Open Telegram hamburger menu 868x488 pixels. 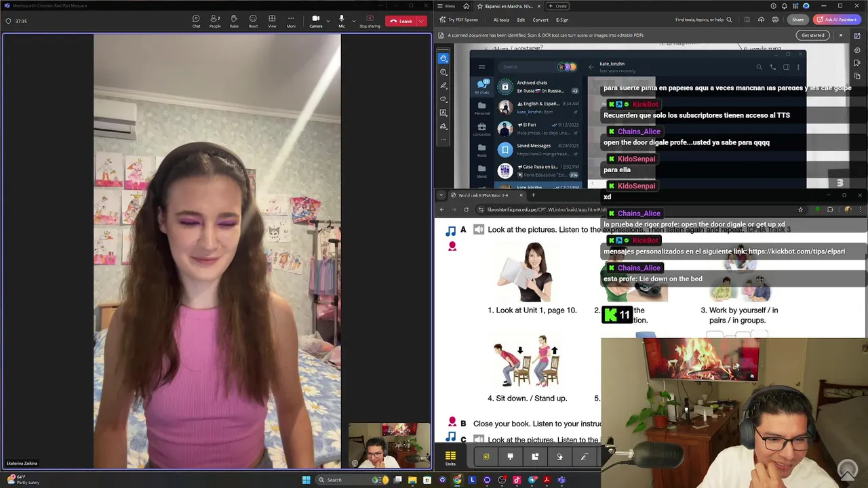click(481, 67)
